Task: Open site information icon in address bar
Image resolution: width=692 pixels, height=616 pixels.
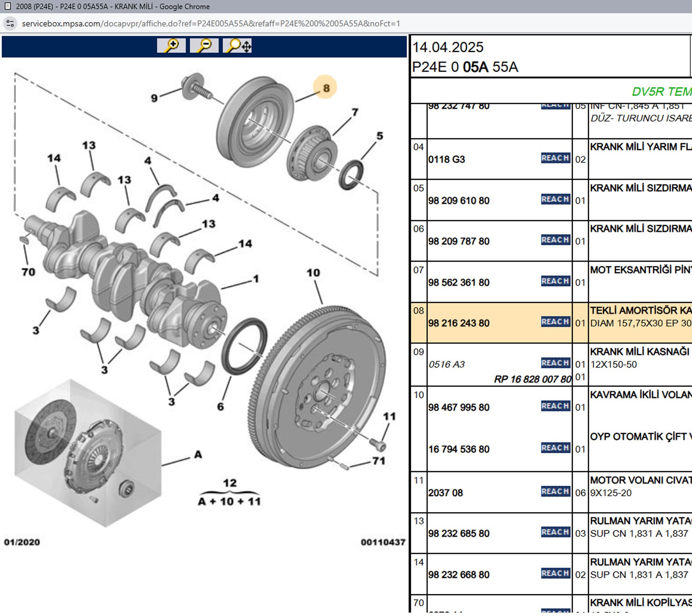Action: point(10,24)
